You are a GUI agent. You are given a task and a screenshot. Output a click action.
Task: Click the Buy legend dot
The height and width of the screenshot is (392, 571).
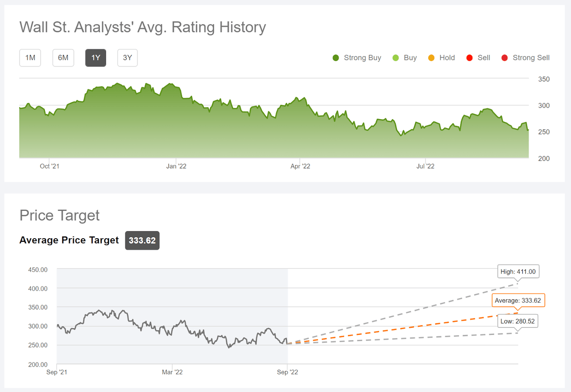(396, 58)
